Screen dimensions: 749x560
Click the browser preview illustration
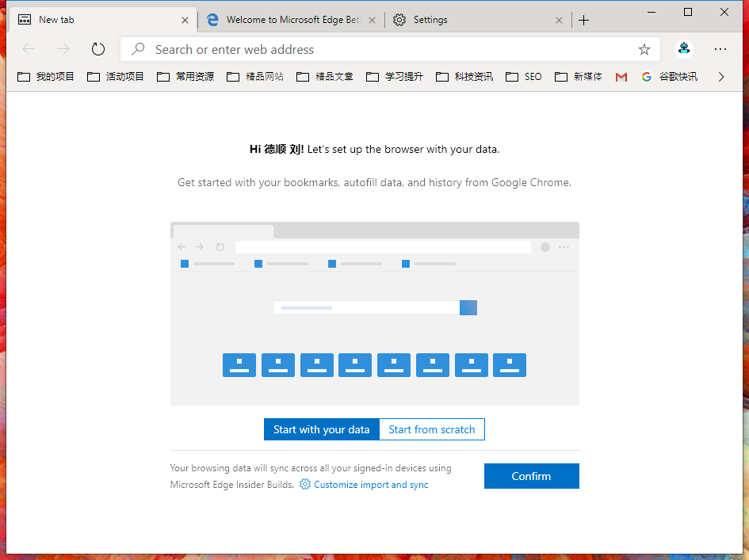click(374, 314)
